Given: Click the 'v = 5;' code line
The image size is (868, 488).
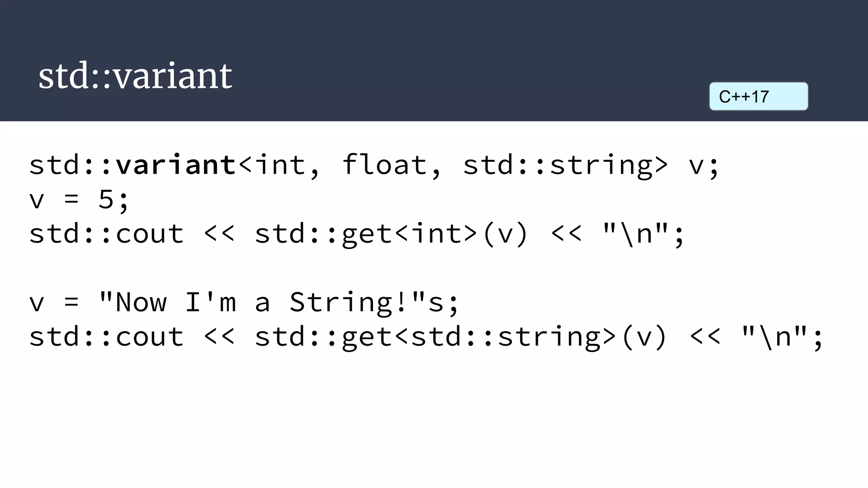Looking at the screenshot, I should [x=79, y=199].
